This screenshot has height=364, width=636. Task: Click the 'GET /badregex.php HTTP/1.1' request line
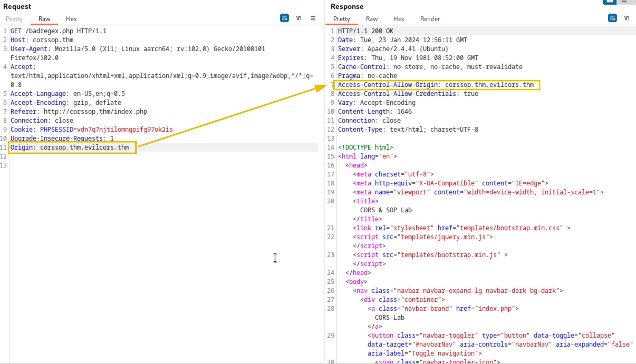(x=58, y=31)
